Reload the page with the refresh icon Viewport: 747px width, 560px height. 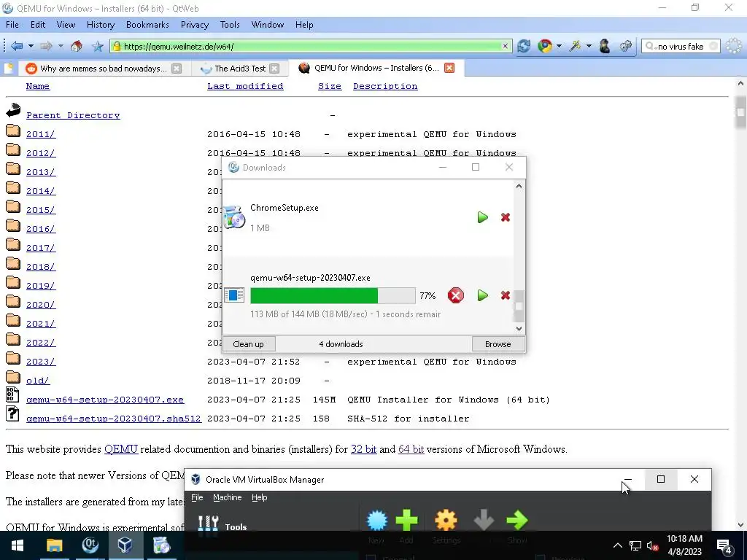pyautogui.click(x=524, y=46)
